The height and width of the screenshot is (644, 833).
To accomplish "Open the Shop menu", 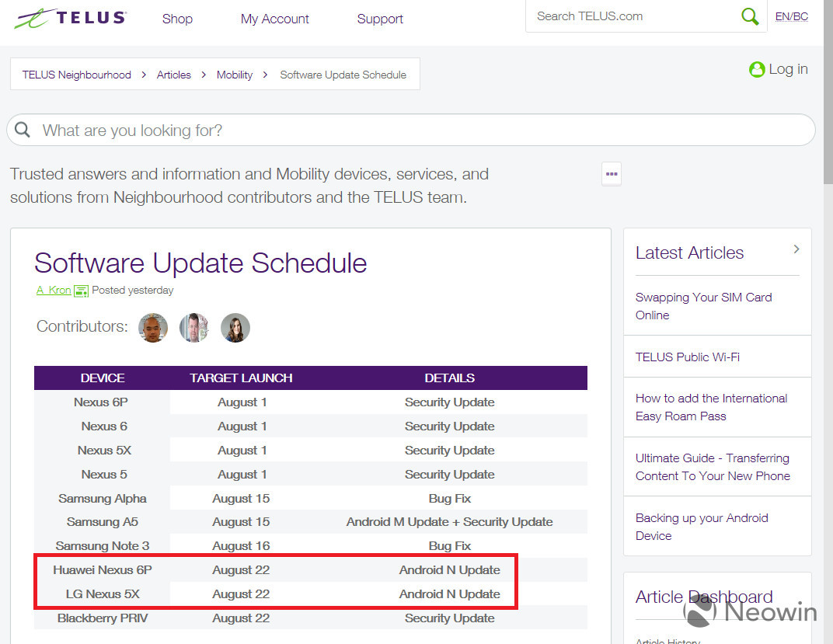I will (x=177, y=19).
